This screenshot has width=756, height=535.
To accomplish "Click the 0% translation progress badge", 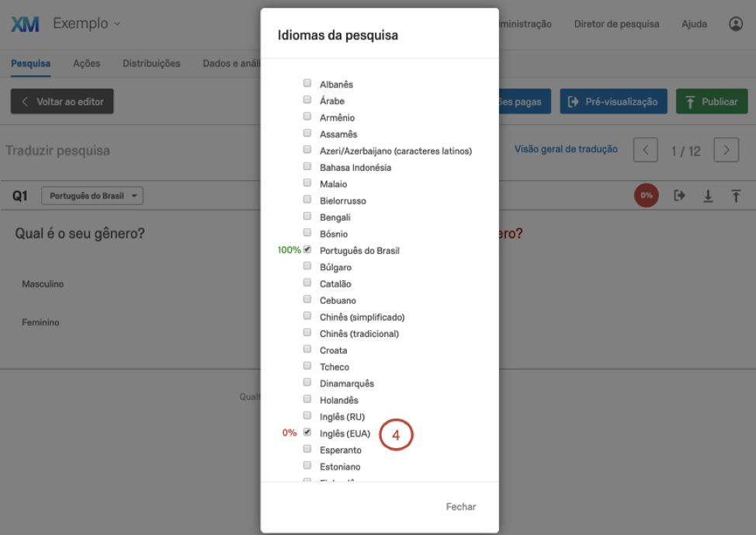I will 647,196.
